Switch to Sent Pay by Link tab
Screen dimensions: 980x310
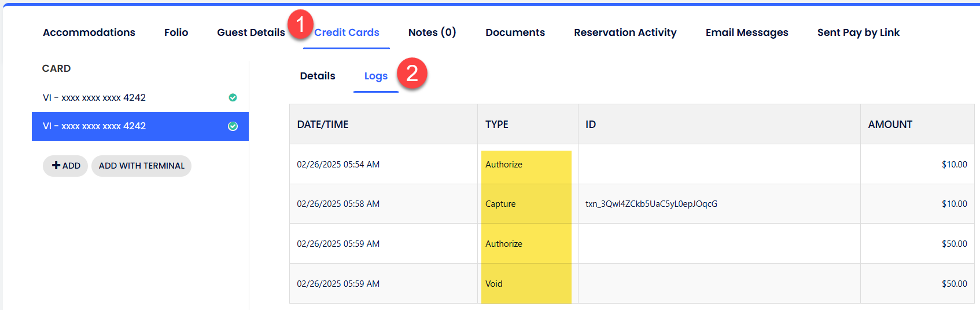click(x=858, y=32)
